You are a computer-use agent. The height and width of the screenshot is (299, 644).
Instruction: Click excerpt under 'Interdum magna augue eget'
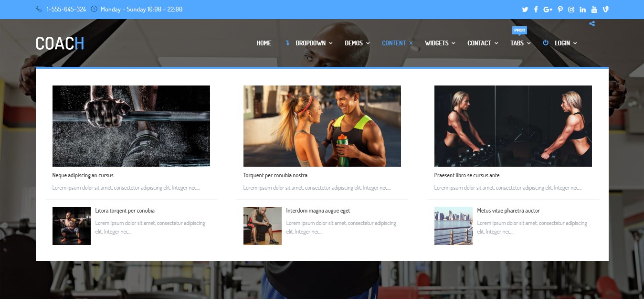point(341,227)
